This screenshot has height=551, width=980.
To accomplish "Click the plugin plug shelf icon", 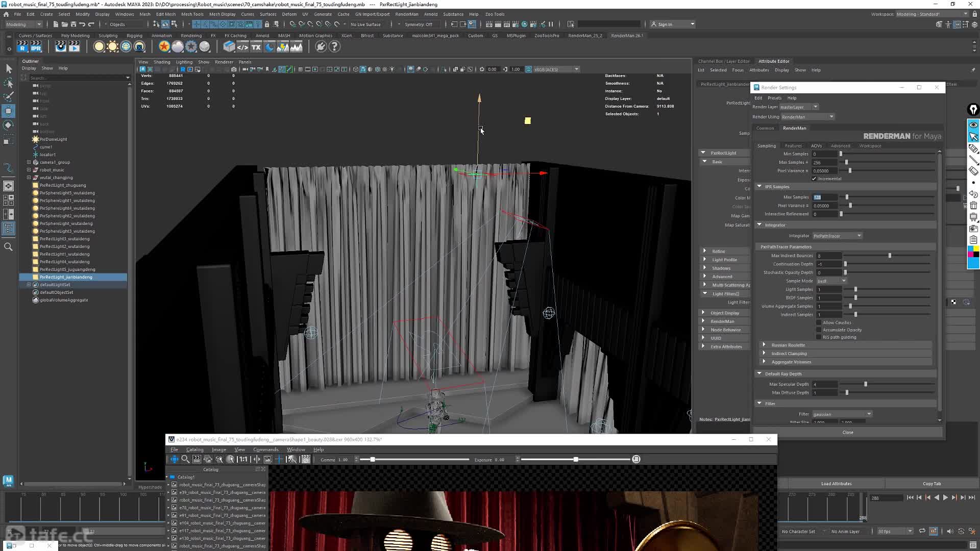I will [x=321, y=47].
